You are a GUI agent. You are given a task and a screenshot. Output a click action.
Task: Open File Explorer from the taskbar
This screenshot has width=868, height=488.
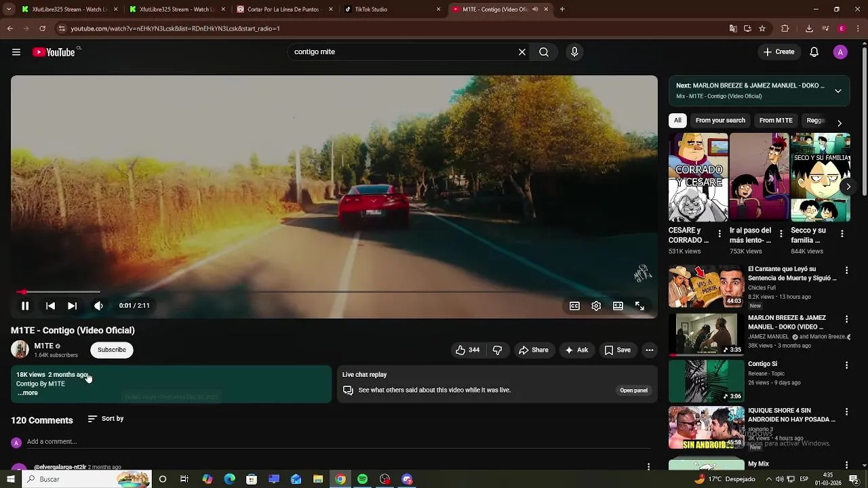click(318, 479)
